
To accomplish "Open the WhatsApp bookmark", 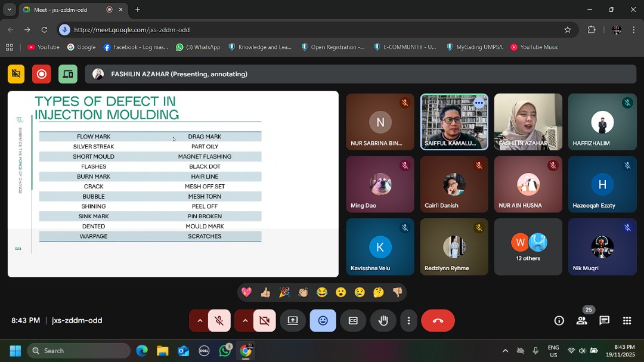I will (198, 47).
